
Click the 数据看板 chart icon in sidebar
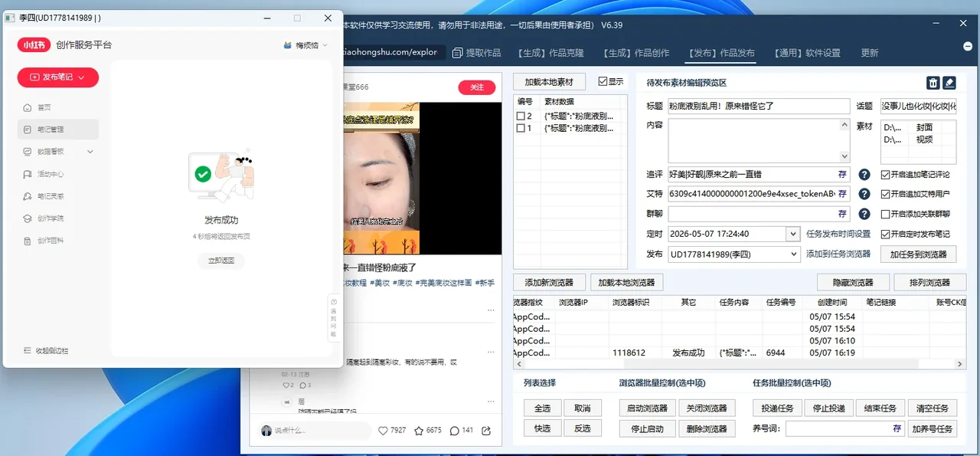(x=28, y=152)
